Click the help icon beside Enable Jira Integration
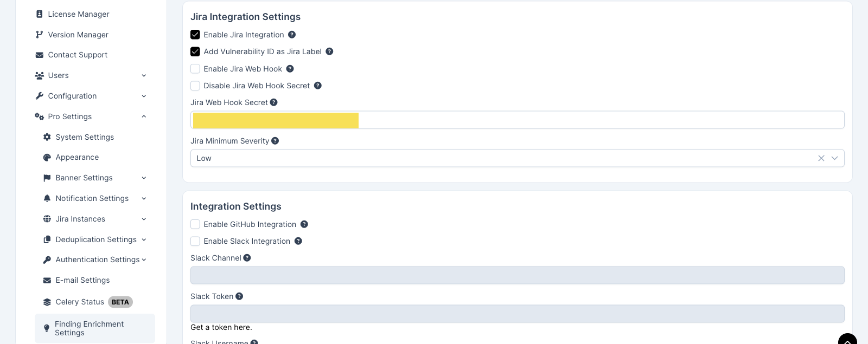868x344 pixels. 292,35
